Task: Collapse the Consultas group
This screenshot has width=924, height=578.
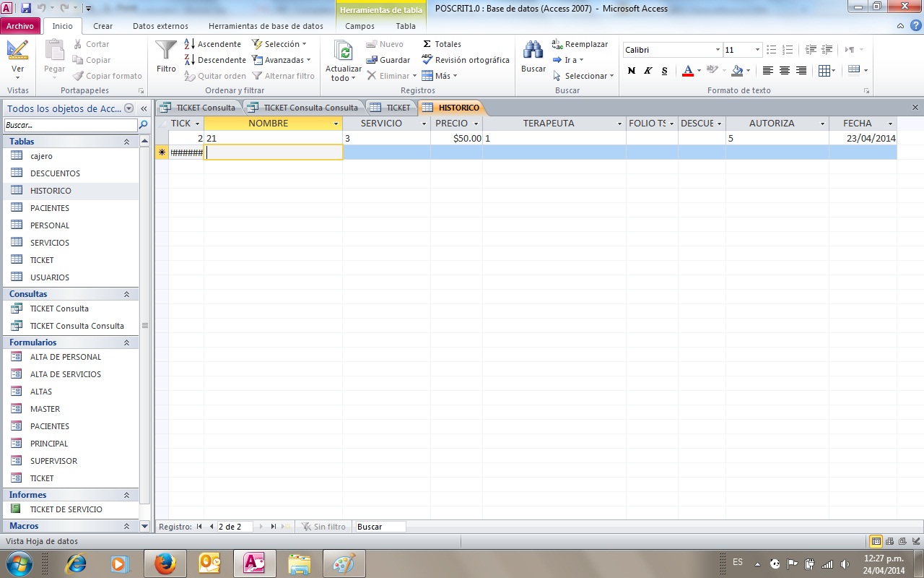Action: (x=126, y=294)
